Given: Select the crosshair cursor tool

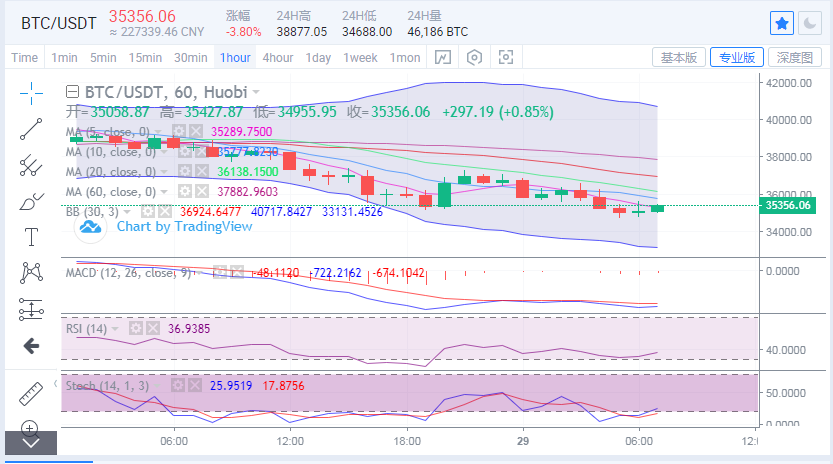Looking at the screenshot, I should coord(31,94).
